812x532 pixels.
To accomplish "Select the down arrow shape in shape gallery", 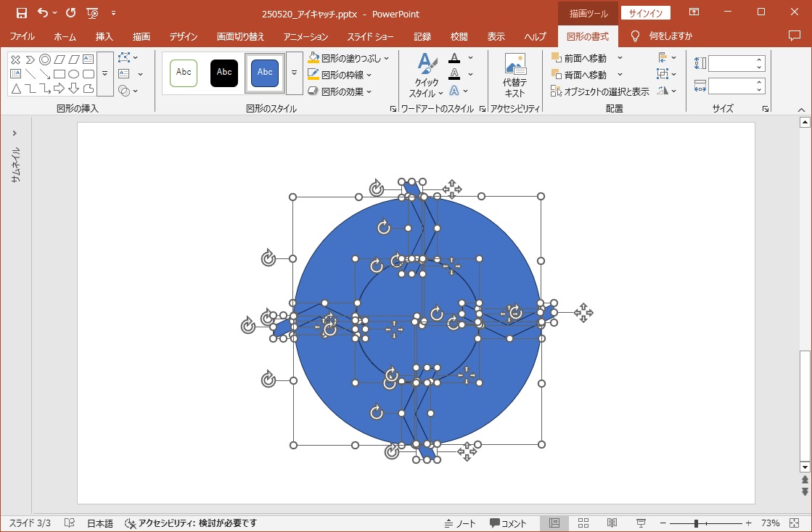I will [x=73, y=89].
